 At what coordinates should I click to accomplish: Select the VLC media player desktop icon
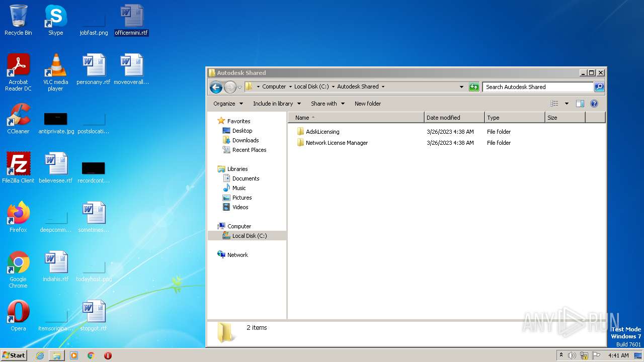[55, 72]
